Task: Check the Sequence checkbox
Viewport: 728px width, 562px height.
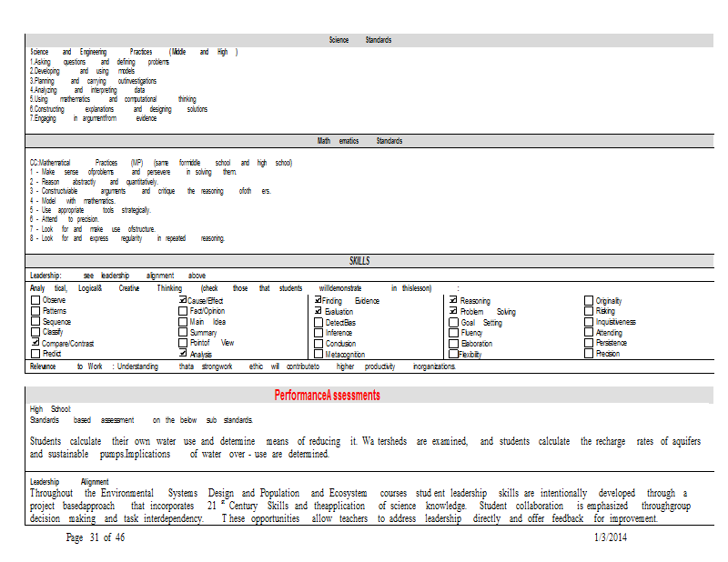Action: click(35, 321)
